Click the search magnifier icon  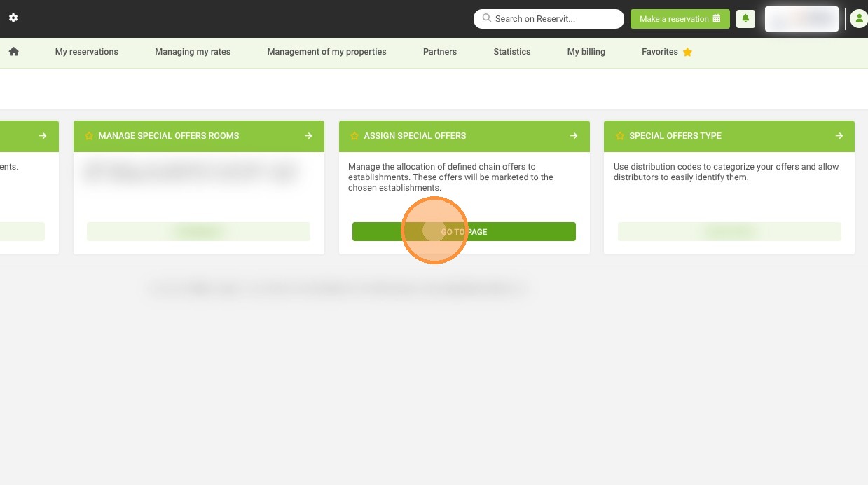point(487,18)
